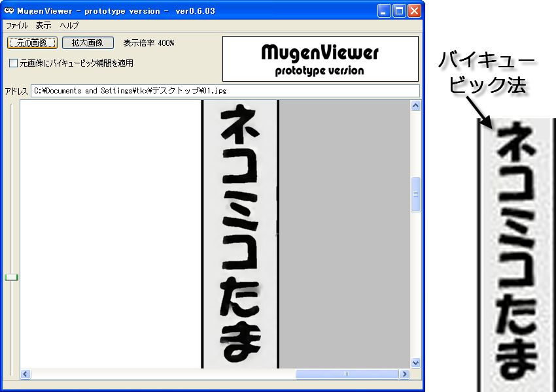Click the vertical scrollbar down arrow
The image size is (556, 392).
[x=415, y=363]
